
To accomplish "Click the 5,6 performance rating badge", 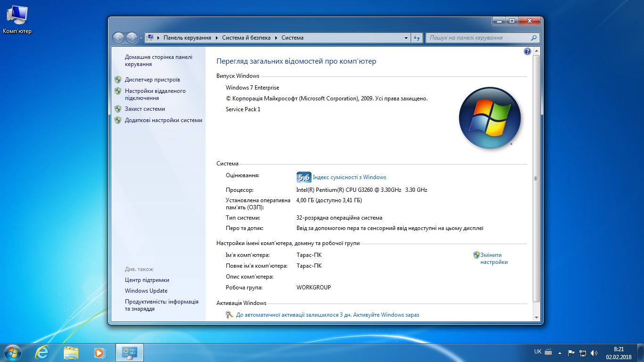I will click(x=304, y=177).
